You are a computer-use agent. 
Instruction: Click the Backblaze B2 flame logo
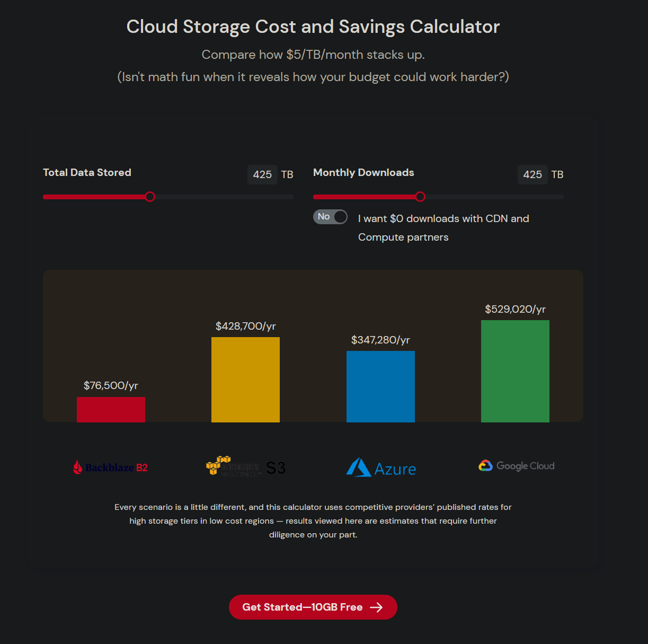point(77,467)
